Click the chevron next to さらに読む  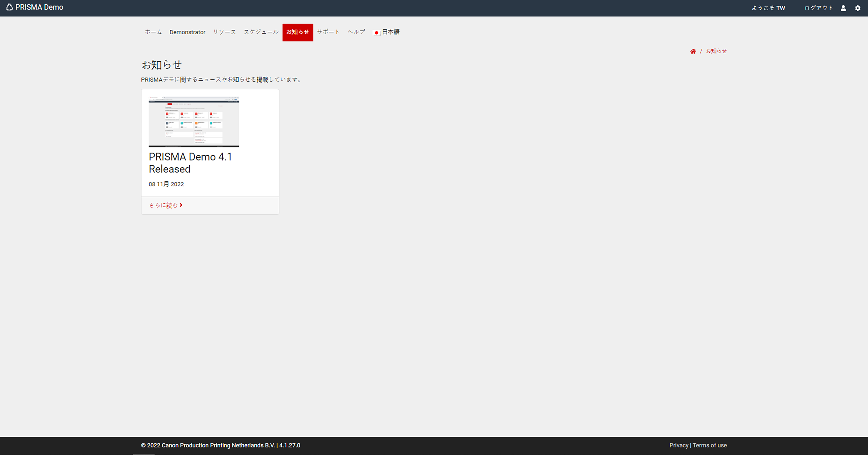coord(181,205)
